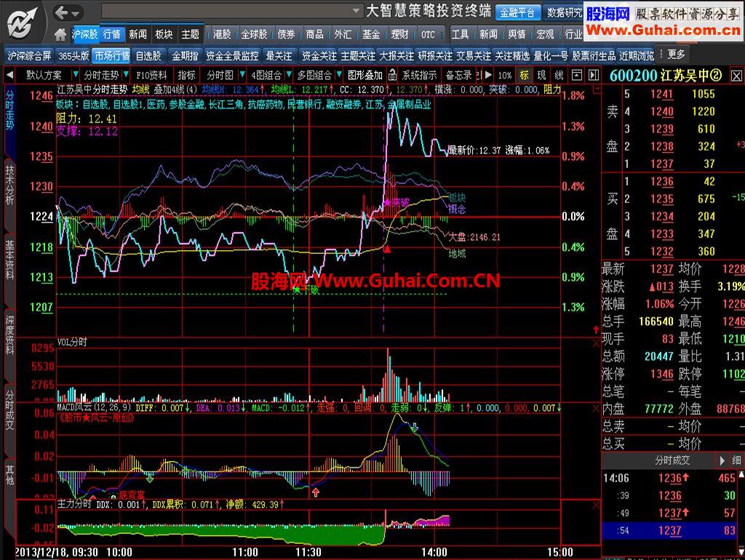745x560 pixels.
Task: Click the hide side panel icon
Action: (x=594, y=75)
